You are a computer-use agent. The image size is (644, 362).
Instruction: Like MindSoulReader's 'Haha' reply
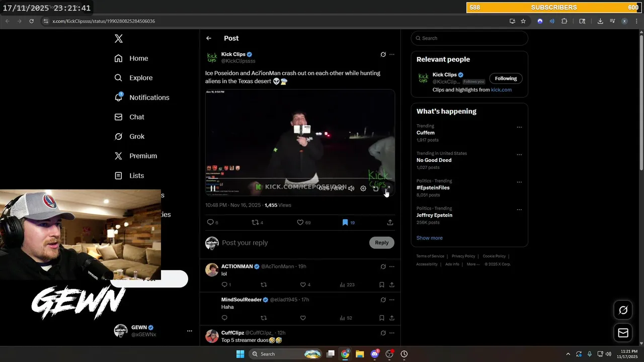[x=303, y=318]
